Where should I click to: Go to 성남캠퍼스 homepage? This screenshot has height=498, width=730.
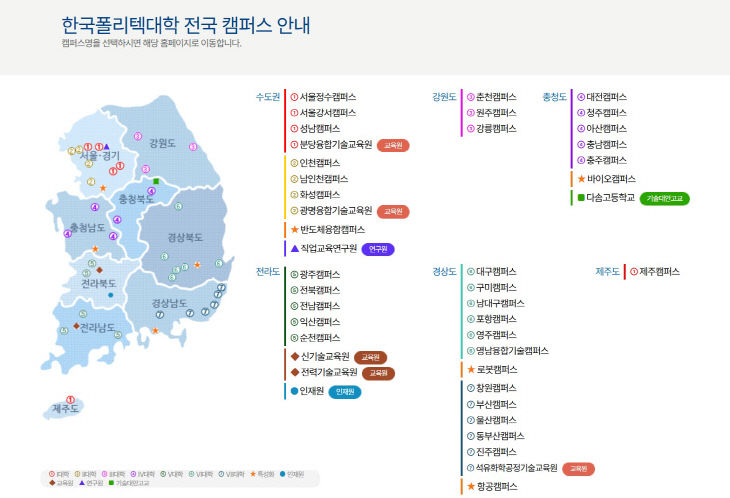pyautogui.click(x=319, y=128)
